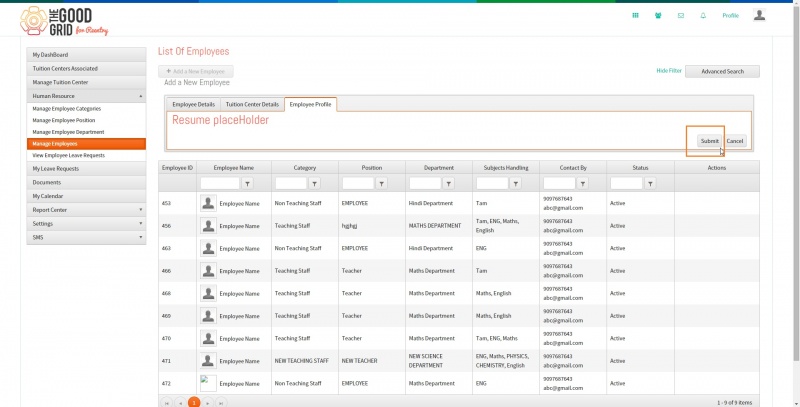
Task: Go to last page of pager
Action: (x=221, y=403)
